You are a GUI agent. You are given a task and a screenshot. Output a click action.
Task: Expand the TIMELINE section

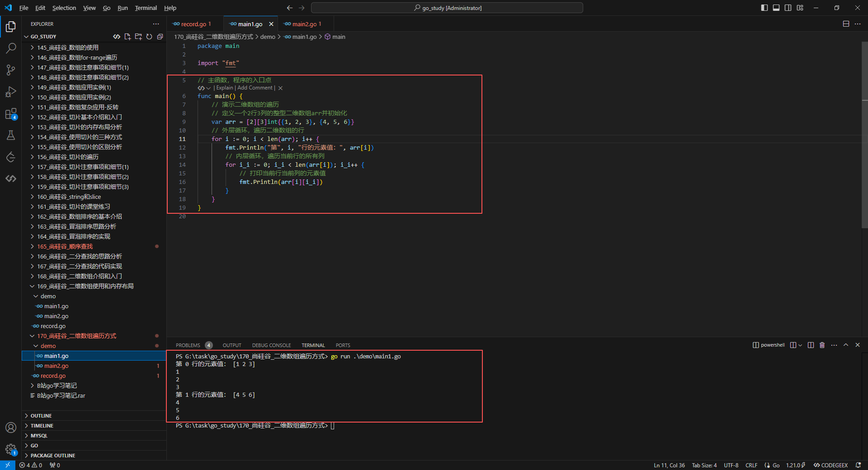(x=94, y=426)
